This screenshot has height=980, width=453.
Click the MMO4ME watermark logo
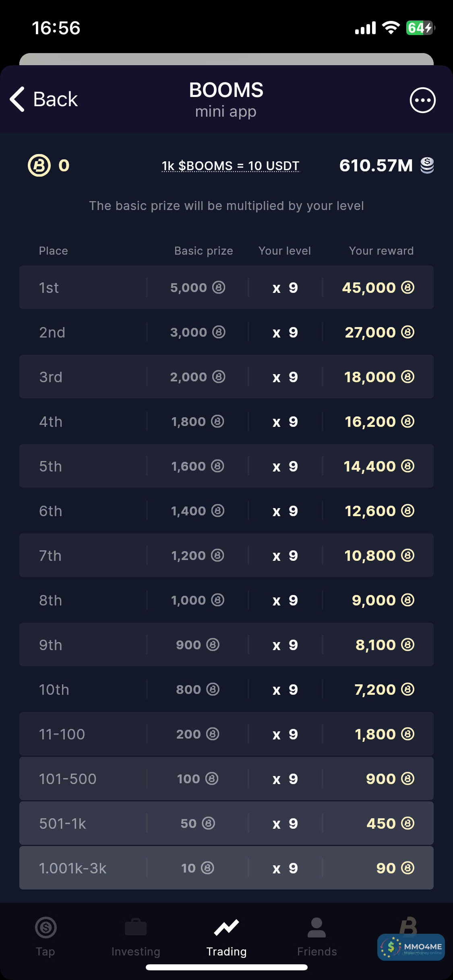point(411,947)
